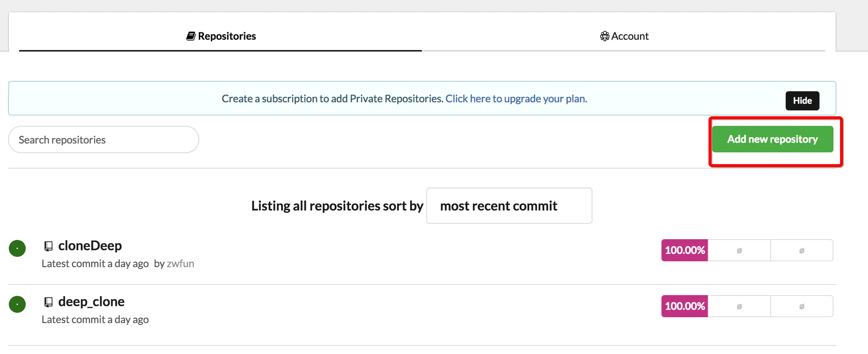Screen dimensions: 868x354
Task: Open zwfun's profile link
Action: (x=181, y=263)
